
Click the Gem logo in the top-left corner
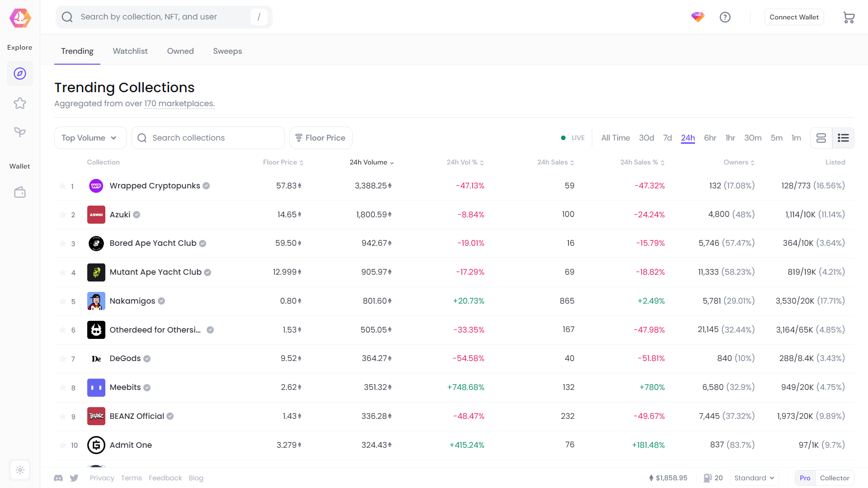coord(20,18)
